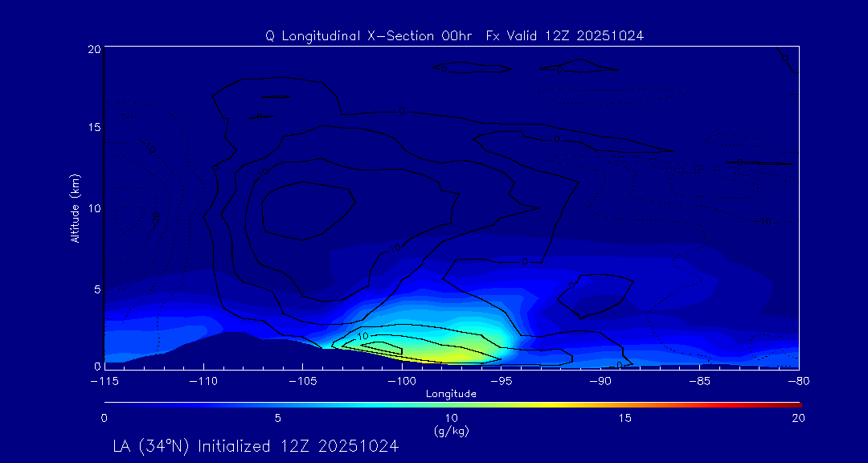Select the '(g/kg)' colorbar units label
Image resolution: width=868 pixels, height=463 pixels.
pyautogui.click(x=451, y=431)
